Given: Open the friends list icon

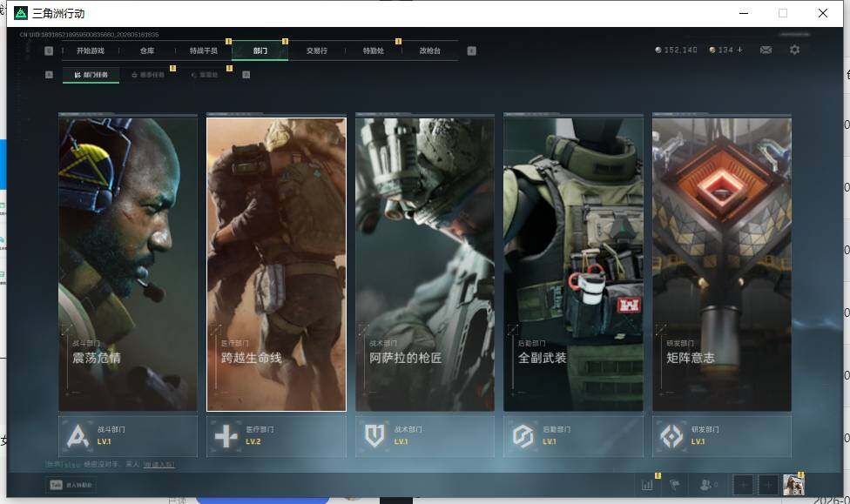Looking at the screenshot, I should click(705, 485).
